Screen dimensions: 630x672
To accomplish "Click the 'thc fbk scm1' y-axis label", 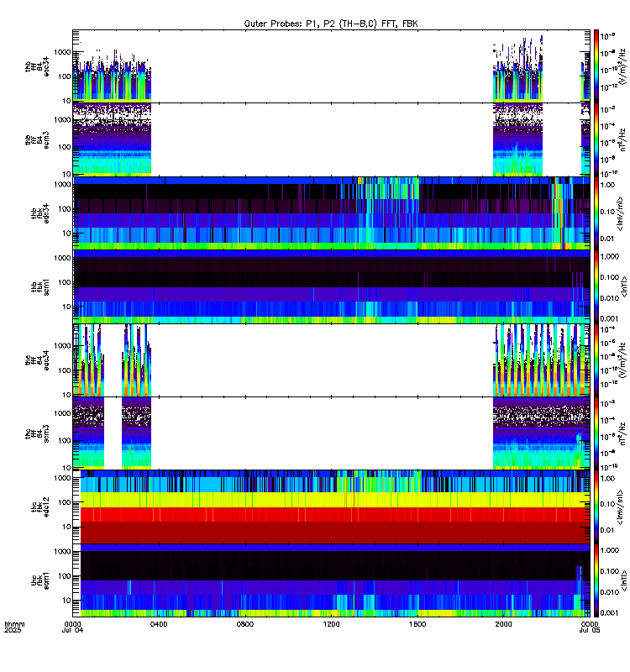I will coord(40,580).
